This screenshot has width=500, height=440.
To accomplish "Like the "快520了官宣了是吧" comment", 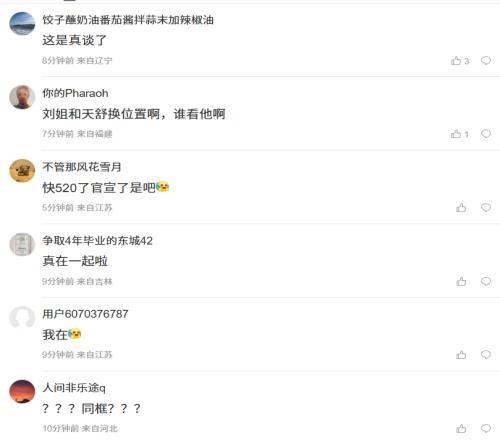I will point(461,208).
